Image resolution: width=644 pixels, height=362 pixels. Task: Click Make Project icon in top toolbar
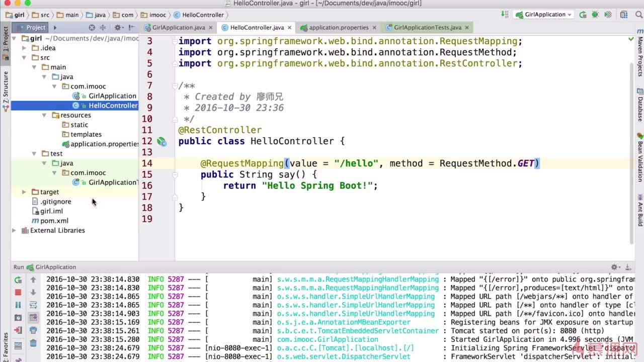click(x=504, y=15)
